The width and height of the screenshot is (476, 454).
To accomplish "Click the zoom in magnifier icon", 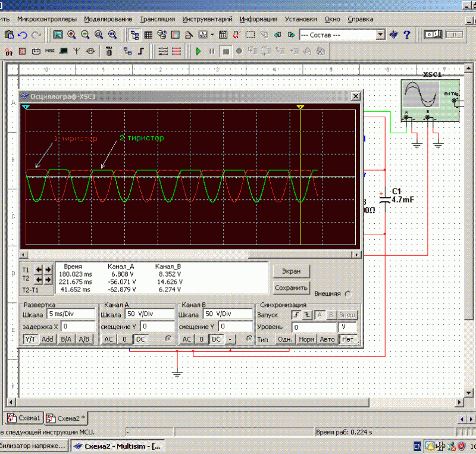I will (x=71, y=35).
